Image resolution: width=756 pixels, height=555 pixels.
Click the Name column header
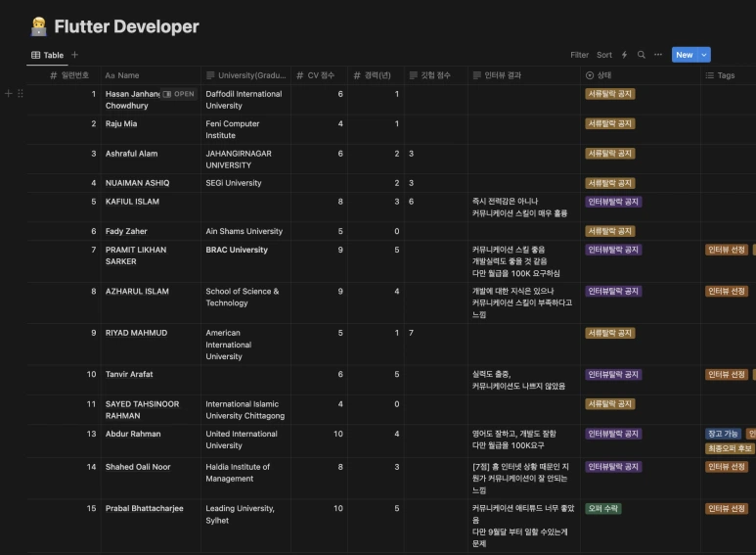[x=122, y=75]
